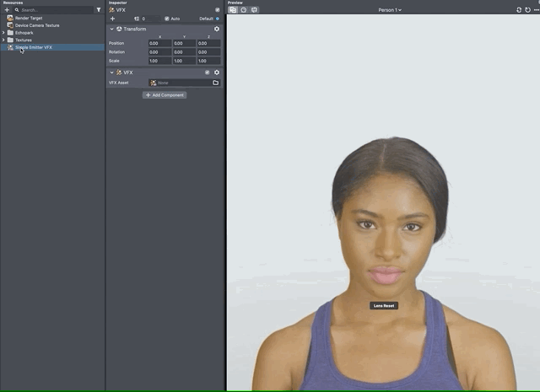This screenshot has height=392, width=540.
Task: Toggle the VFX object enabled checkbox
Action: pos(217,9)
